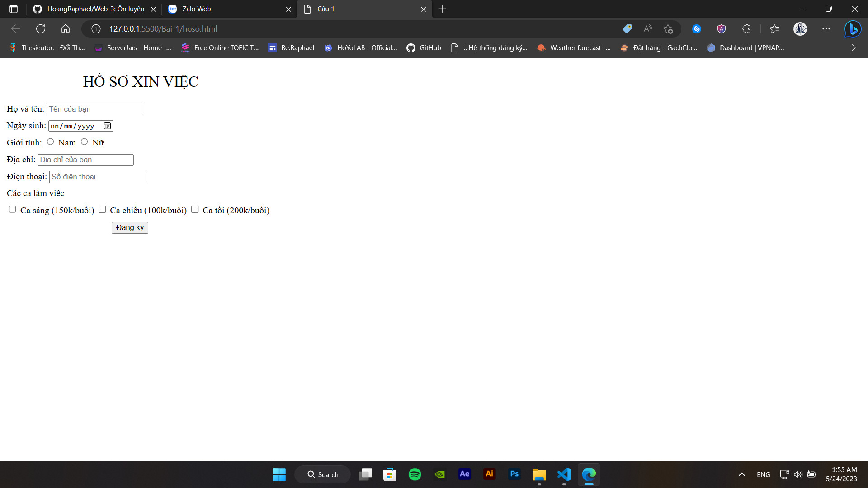868x488 pixels.
Task: Open the calendar picker in Ngày sinh
Action: pos(107,126)
